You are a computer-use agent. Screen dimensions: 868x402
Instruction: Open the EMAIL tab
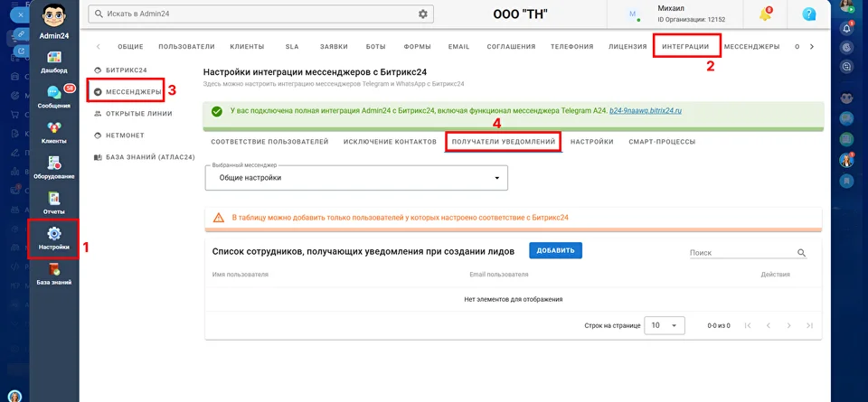pyautogui.click(x=459, y=47)
